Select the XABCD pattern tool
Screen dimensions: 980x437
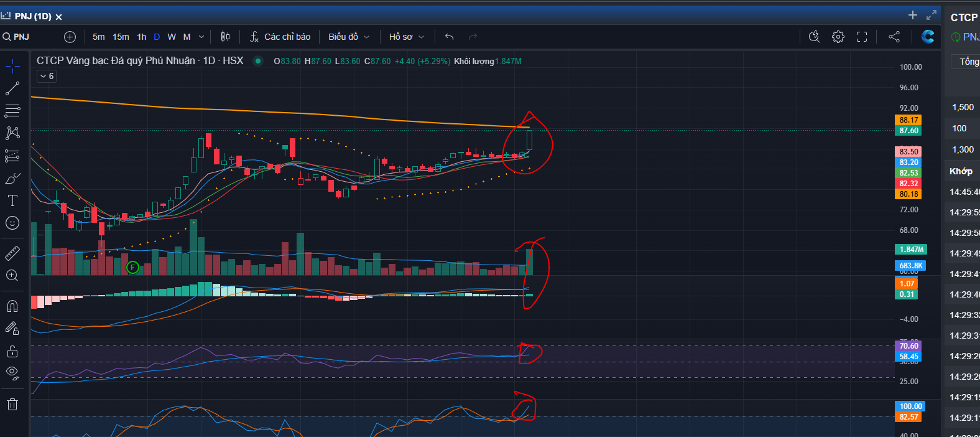click(x=12, y=133)
